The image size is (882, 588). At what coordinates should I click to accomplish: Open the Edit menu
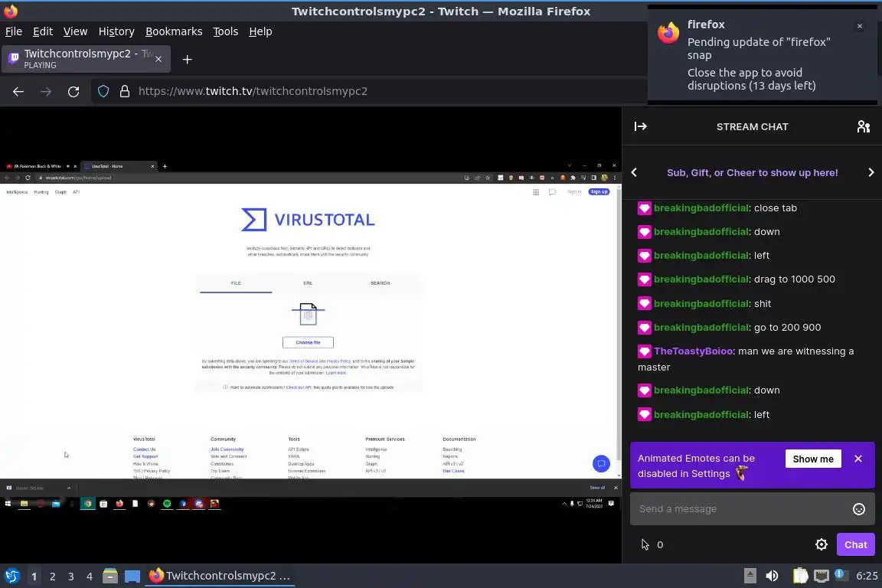[x=43, y=31]
